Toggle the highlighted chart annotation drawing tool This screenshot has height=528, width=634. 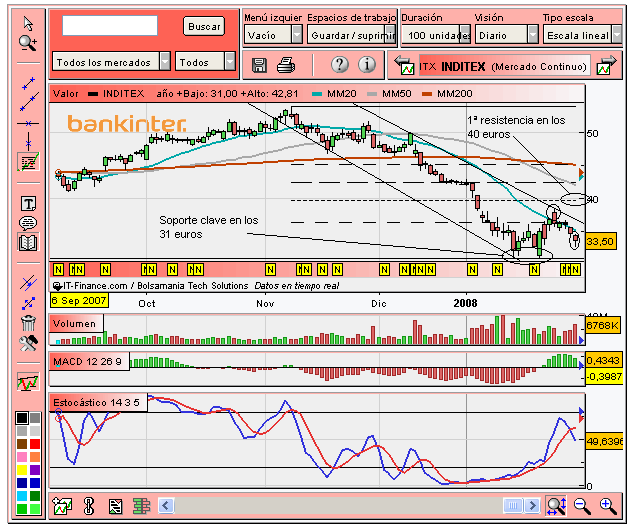28,162
